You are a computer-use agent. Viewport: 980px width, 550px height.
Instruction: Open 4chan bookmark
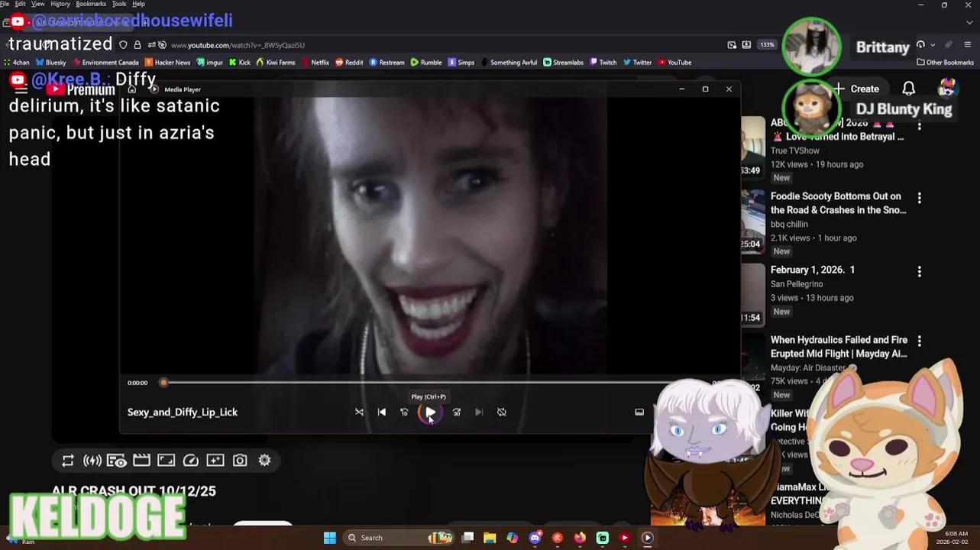point(16,63)
